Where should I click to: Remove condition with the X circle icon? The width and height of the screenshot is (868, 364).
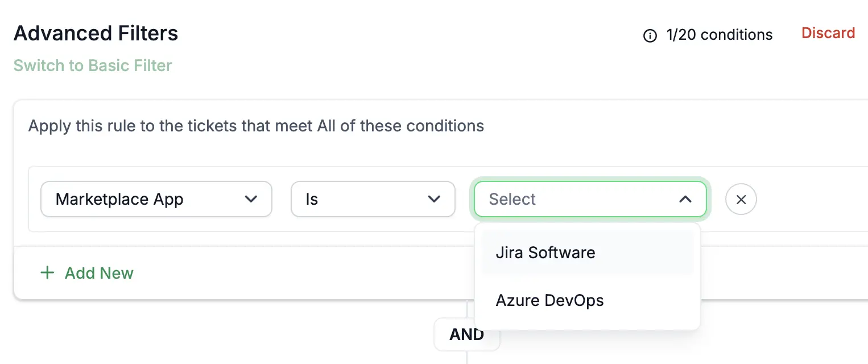point(741,200)
